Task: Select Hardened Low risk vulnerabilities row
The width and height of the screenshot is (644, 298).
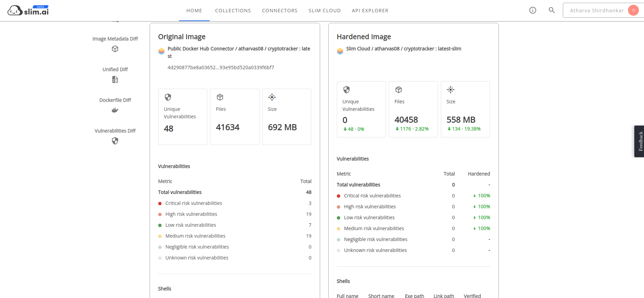Action: click(x=414, y=218)
